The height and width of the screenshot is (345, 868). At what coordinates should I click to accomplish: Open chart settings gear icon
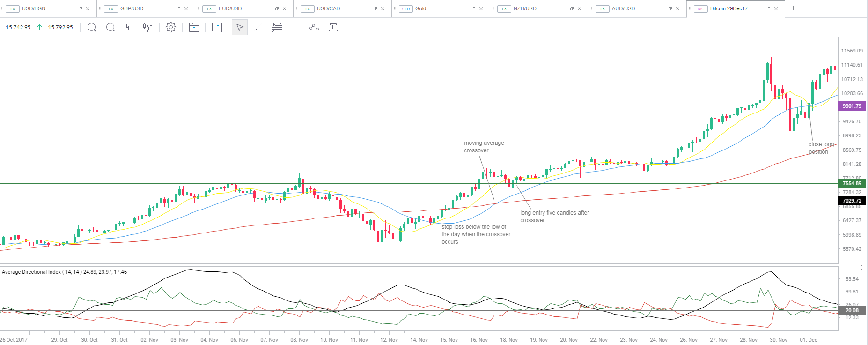171,28
